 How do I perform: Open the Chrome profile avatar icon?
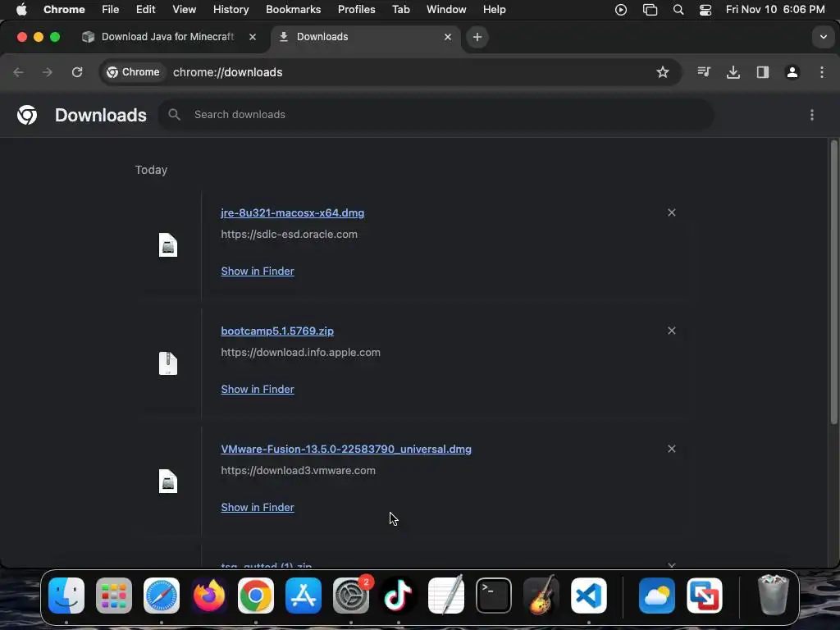pyautogui.click(x=792, y=72)
